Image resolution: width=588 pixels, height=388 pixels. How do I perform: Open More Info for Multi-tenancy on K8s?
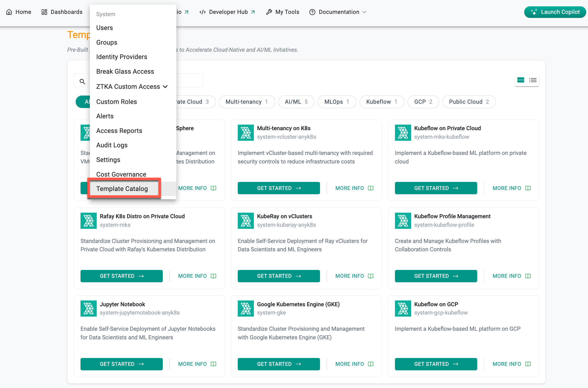click(354, 188)
